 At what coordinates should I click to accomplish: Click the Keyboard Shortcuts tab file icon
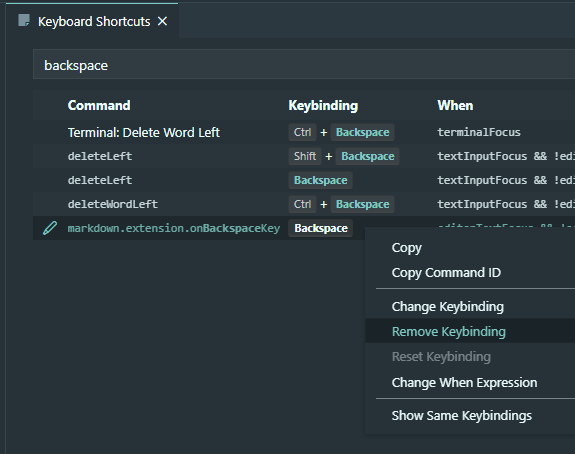pyautogui.click(x=24, y=21)
